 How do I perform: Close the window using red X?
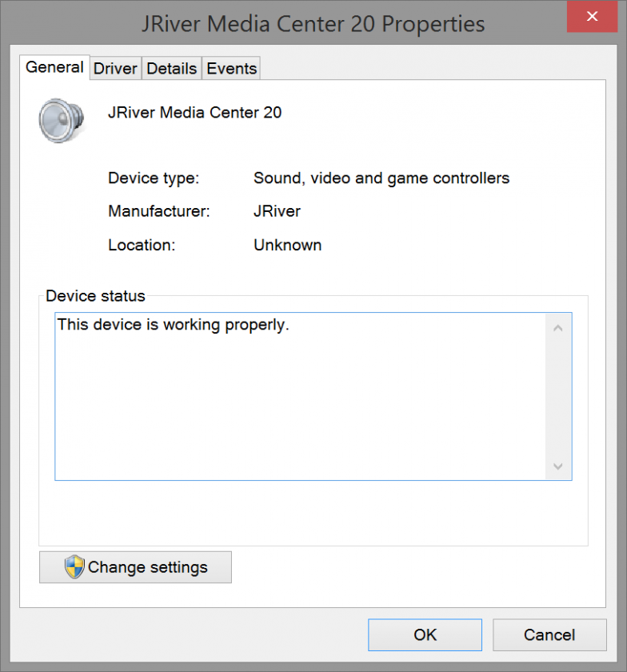(x=592, y=17)
